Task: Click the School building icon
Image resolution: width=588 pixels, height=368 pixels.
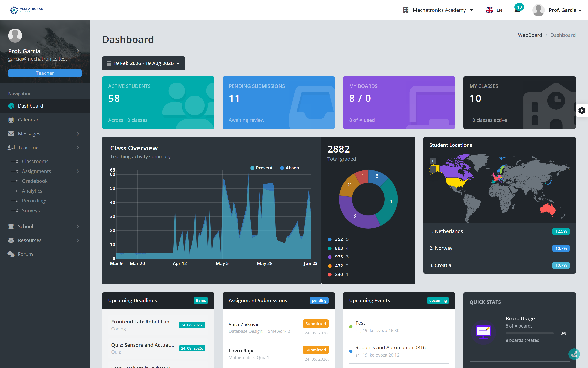Action: [11, 226]
